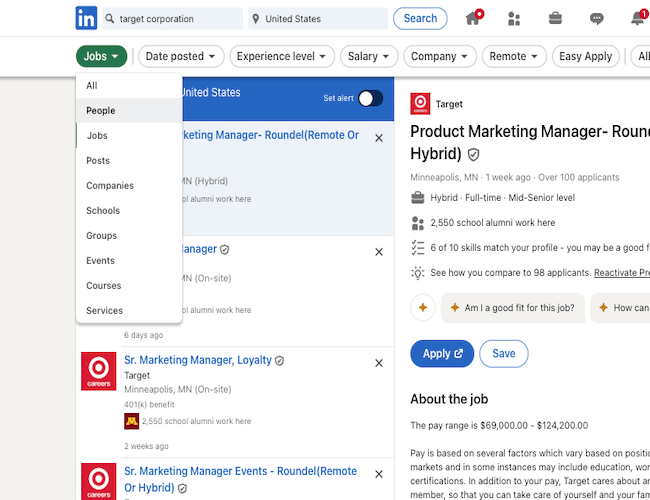Enable the Easy Apply filter
The image size is (650, 500).
tap(585, 57)
